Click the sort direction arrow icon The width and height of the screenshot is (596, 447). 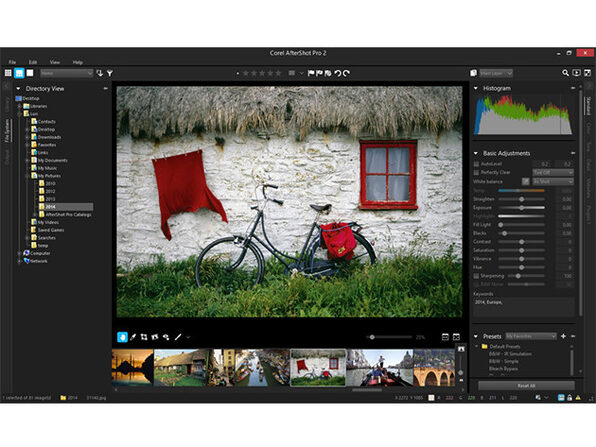100,73
